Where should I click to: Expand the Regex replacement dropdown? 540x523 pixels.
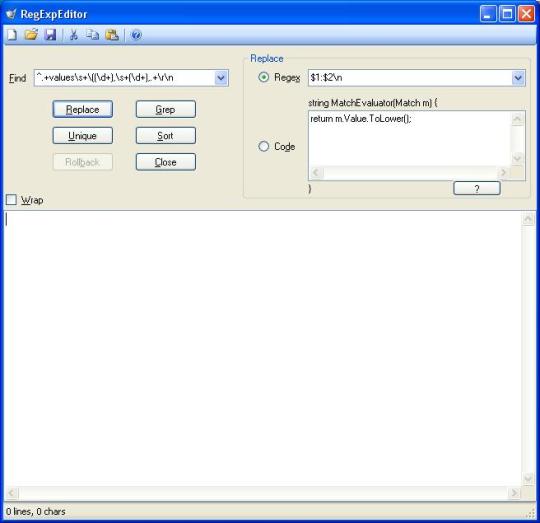tap(518, 78)
